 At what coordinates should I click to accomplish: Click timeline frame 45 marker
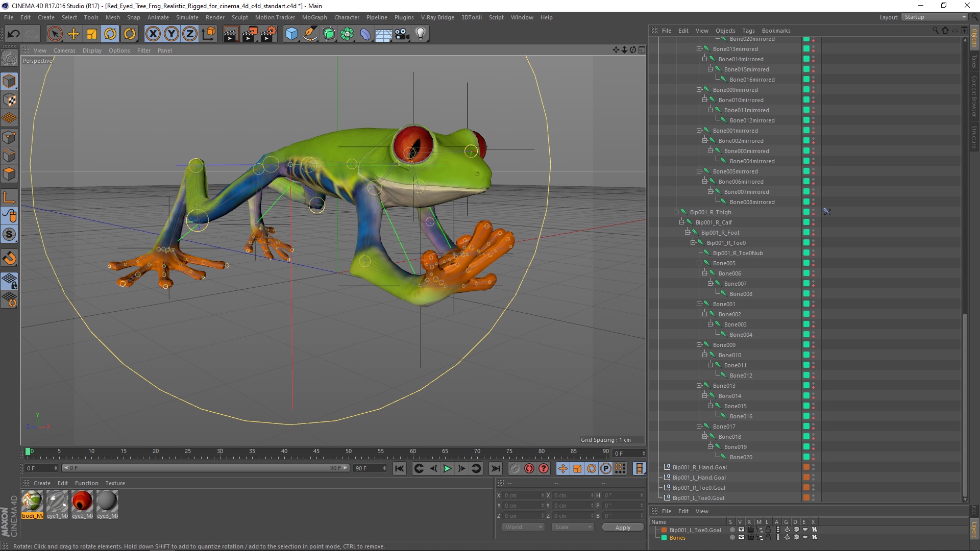(x=316, y=452)
